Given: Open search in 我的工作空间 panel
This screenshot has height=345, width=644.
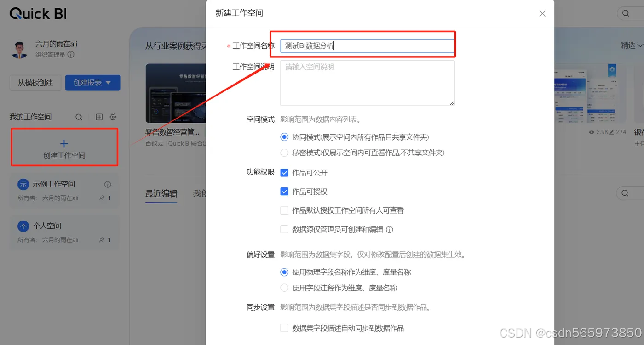Looking at the screenshot, I should 79,117.
